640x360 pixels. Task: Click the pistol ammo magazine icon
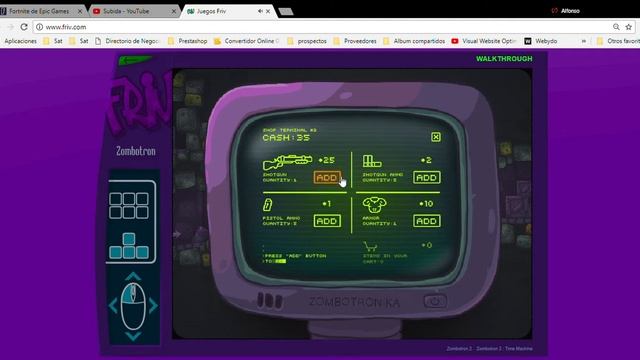pyautogui.click(x=268, y=204)
